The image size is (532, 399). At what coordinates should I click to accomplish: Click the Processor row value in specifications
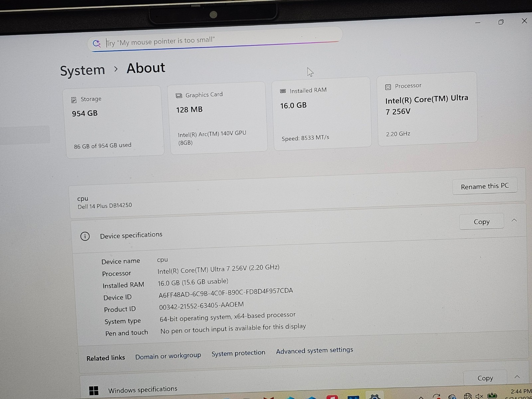pyautogui.click(x=218, y=269)
